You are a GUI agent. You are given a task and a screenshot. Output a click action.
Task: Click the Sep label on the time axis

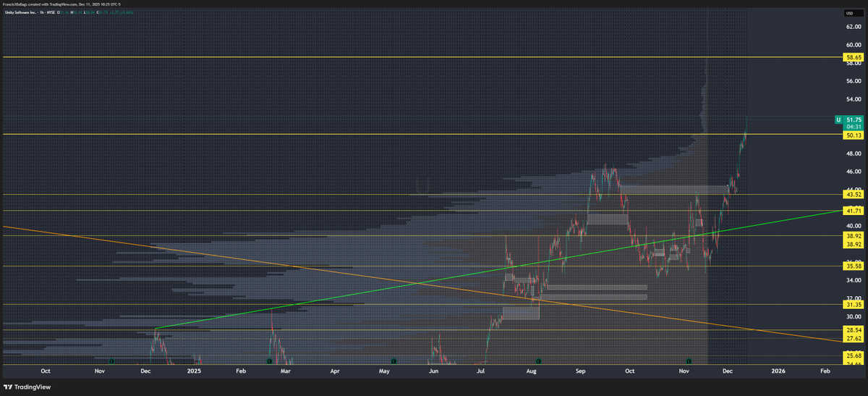pyautogui.click(x=580, y=370)
